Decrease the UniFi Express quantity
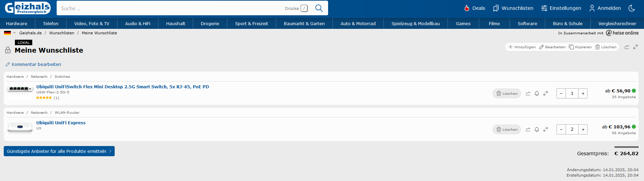Screen dimensions: 644x181 (561, 129)
